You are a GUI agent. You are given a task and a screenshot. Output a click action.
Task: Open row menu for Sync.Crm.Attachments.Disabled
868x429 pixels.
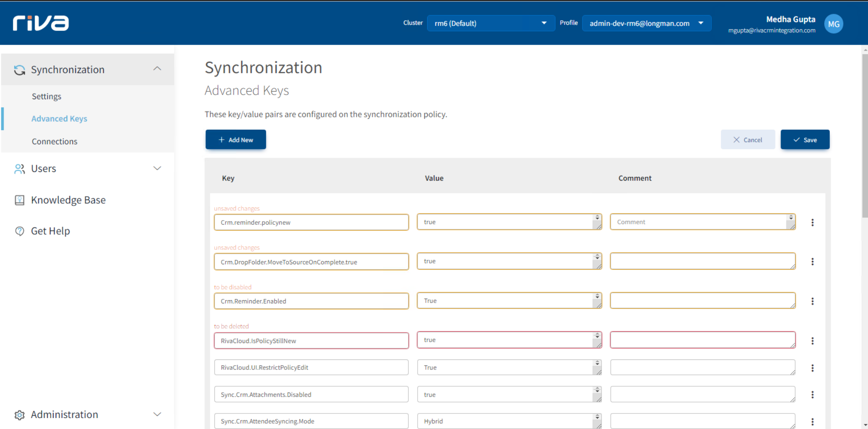(x=812, y=394)
